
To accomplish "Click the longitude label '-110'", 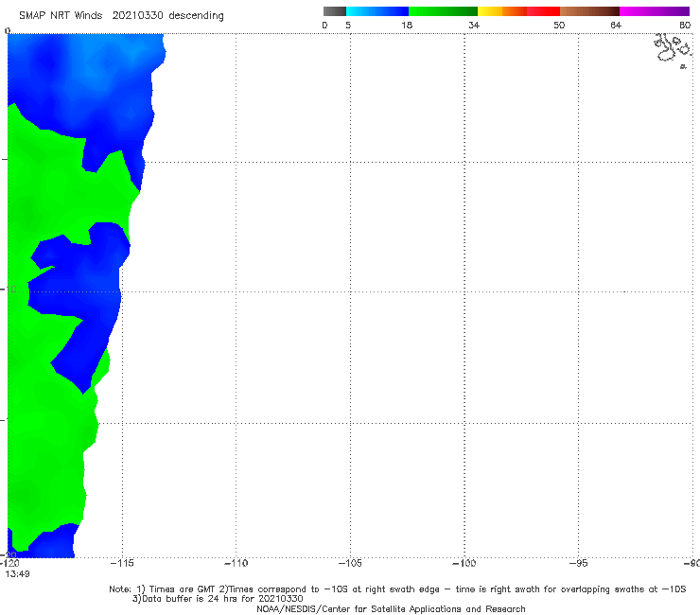I will point(236,563).
